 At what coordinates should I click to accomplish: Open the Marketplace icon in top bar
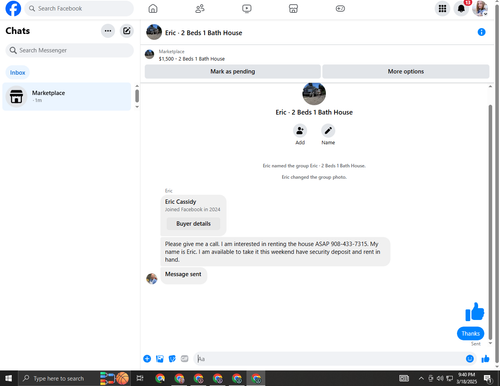coord(293,9)
